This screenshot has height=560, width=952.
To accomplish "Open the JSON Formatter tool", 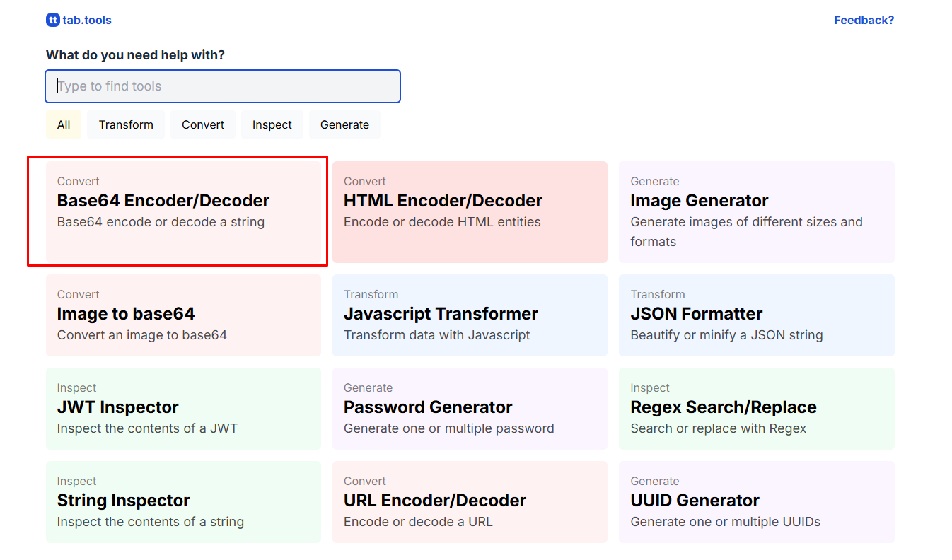I will pos(755,315).
